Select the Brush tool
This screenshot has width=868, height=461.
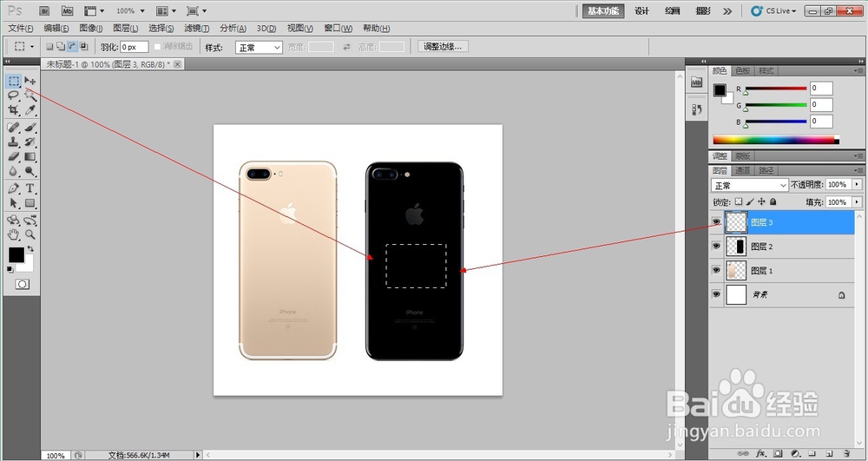click(30, 128)
